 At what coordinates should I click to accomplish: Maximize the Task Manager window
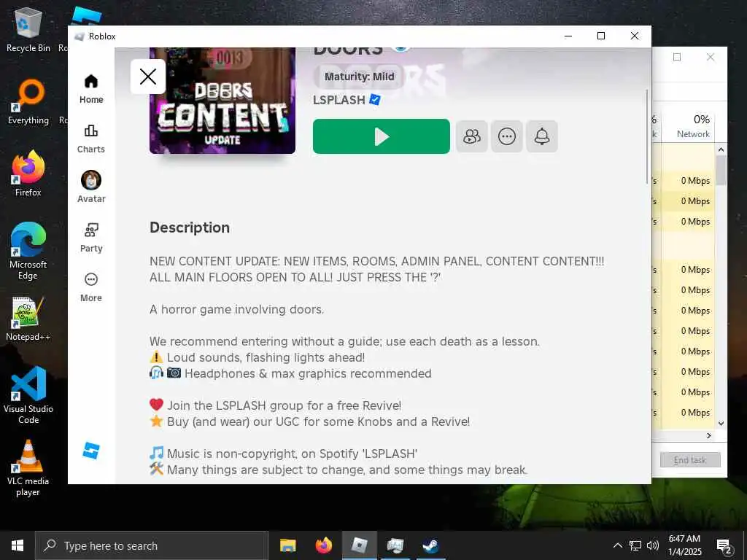click(677, 57)
